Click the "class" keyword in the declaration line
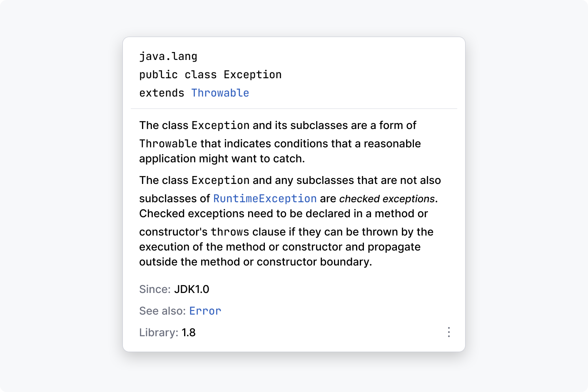Image resolution: width=588 pixels, height=392 pixels. (200, 74)
